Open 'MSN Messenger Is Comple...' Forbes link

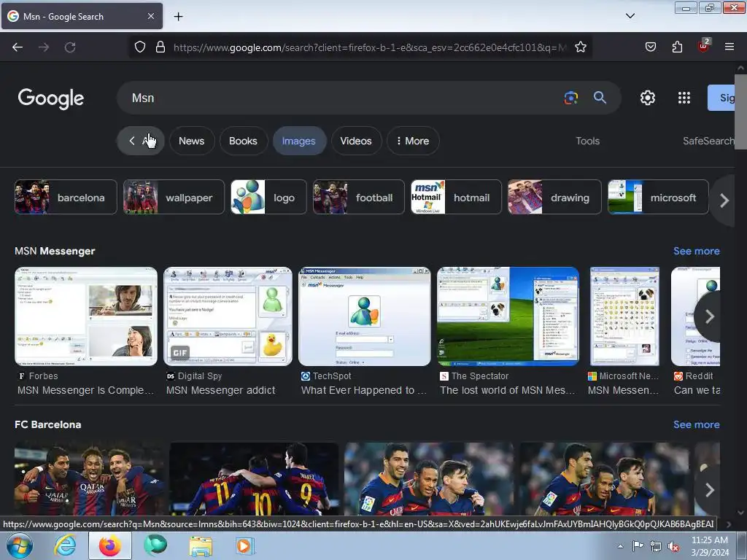86,391
